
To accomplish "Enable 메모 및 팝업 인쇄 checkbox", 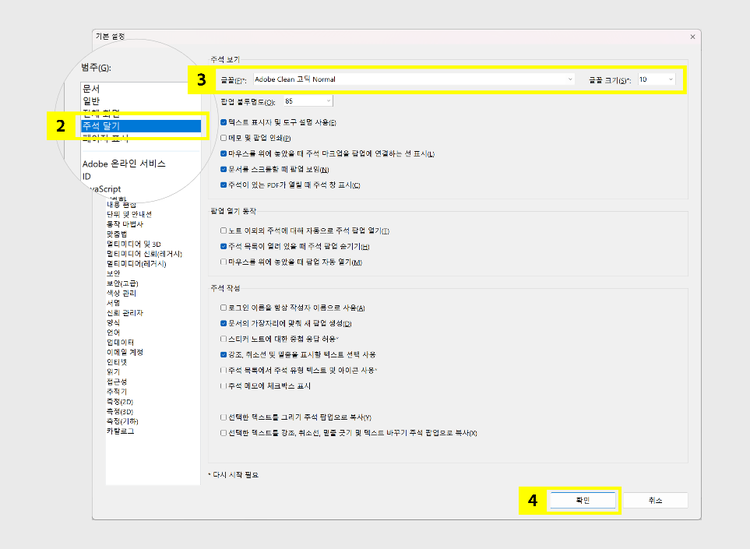I will 223,138.
